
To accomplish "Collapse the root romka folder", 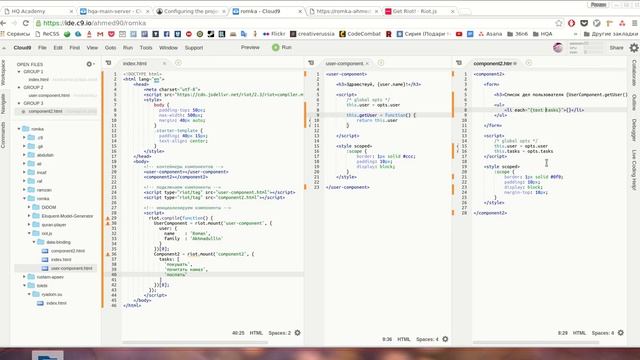I will (19, 129).
